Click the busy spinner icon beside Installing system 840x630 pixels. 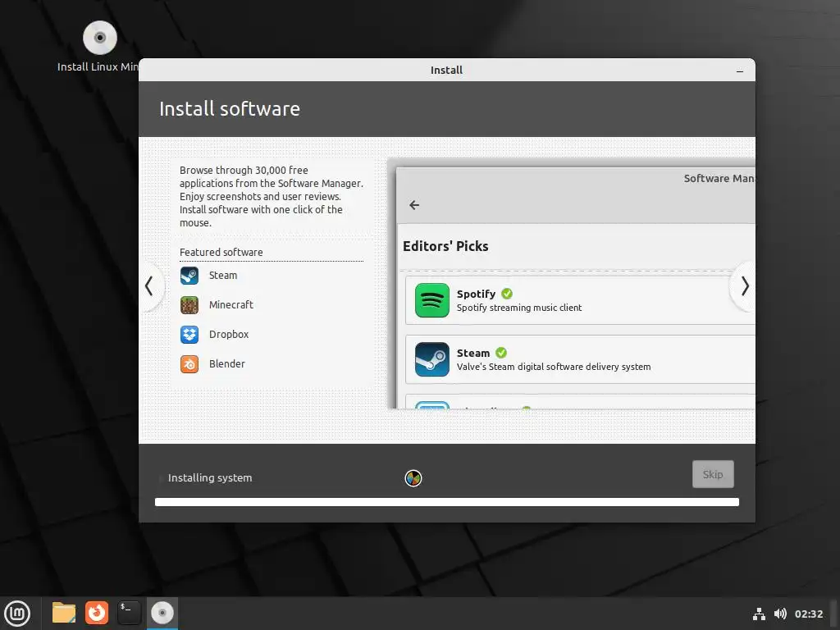point(413,478)
